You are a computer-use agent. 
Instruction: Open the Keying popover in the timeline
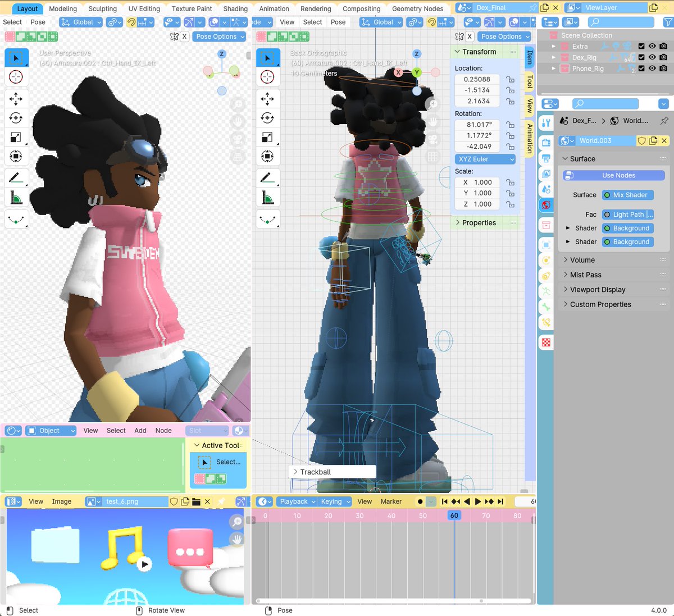[x=335, y=501]
